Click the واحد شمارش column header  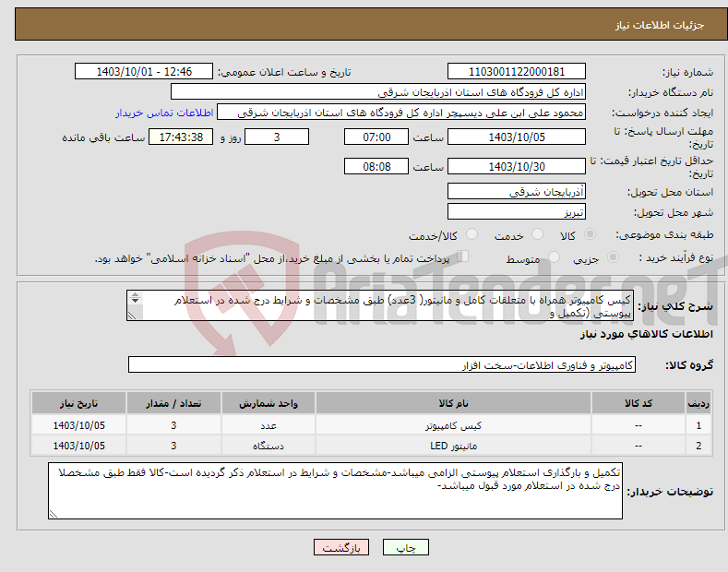pos(269,403)
